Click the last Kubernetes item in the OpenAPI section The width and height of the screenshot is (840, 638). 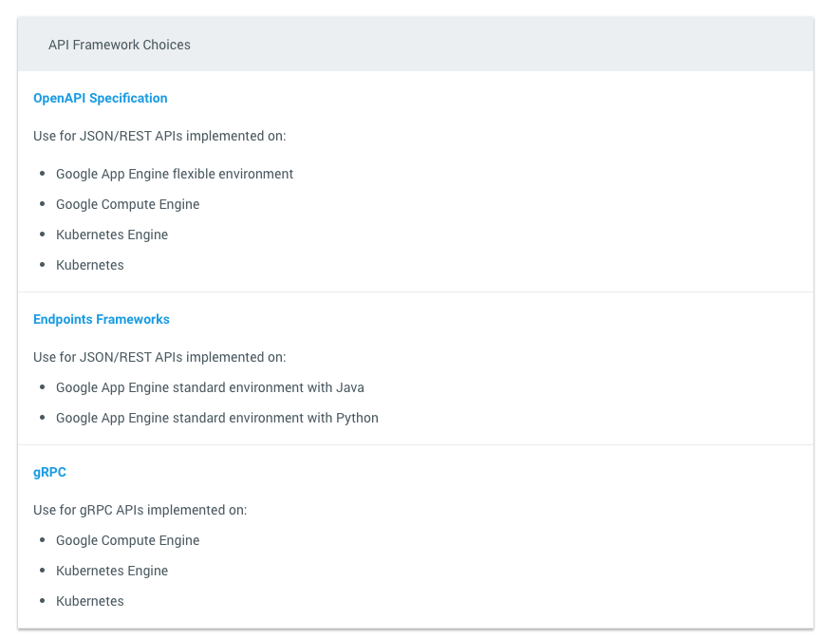point(89,265)
